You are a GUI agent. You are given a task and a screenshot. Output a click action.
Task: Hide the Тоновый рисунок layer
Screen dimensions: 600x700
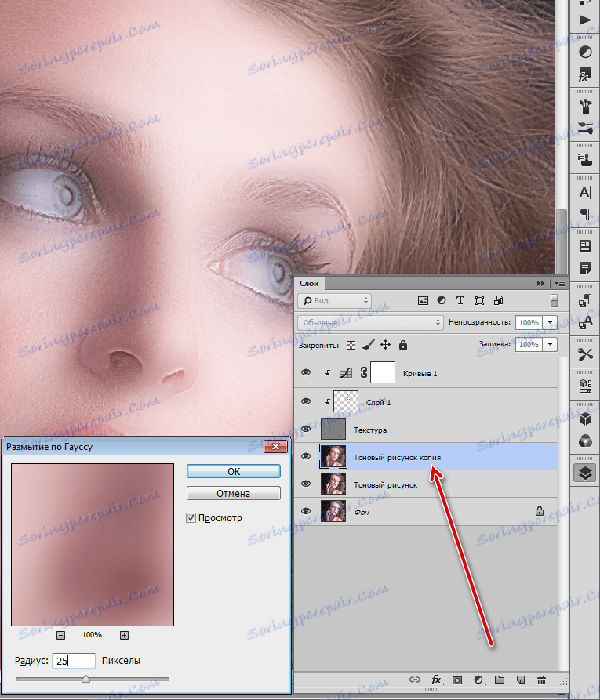[306, 484]
